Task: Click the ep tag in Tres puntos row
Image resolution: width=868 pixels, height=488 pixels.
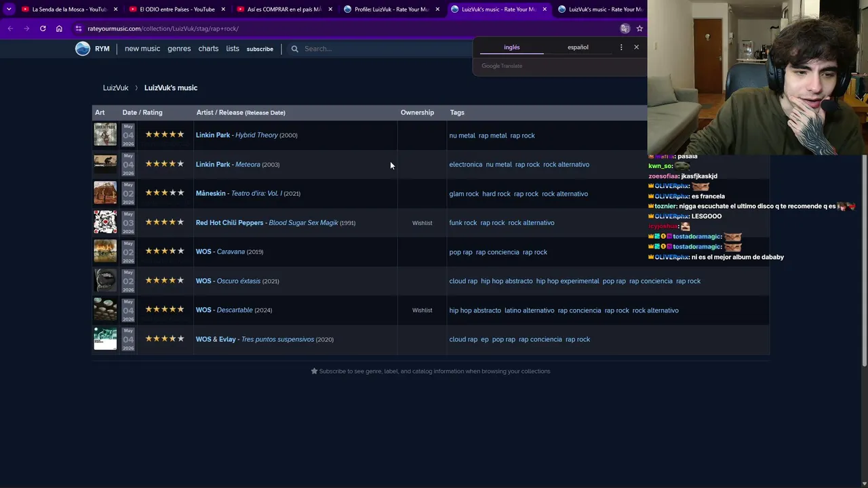Action: 485,340
